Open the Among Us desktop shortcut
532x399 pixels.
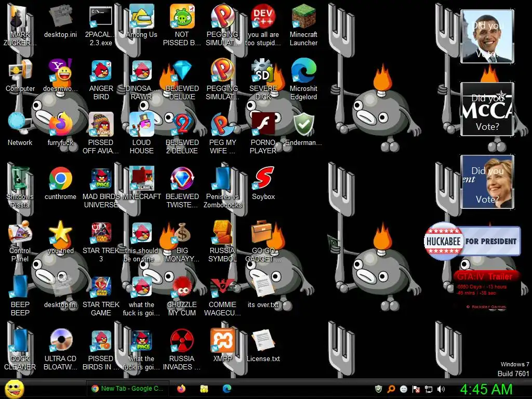point(141,21)
